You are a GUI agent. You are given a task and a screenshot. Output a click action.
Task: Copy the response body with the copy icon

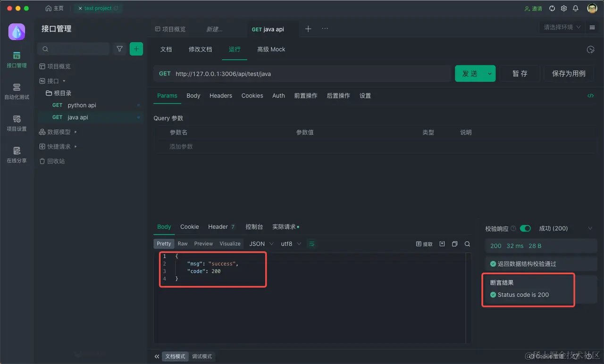tap(455, 244)
